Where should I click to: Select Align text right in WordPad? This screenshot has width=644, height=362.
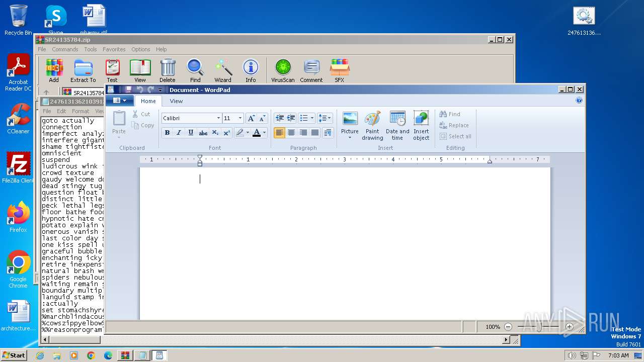coord(303,133)
